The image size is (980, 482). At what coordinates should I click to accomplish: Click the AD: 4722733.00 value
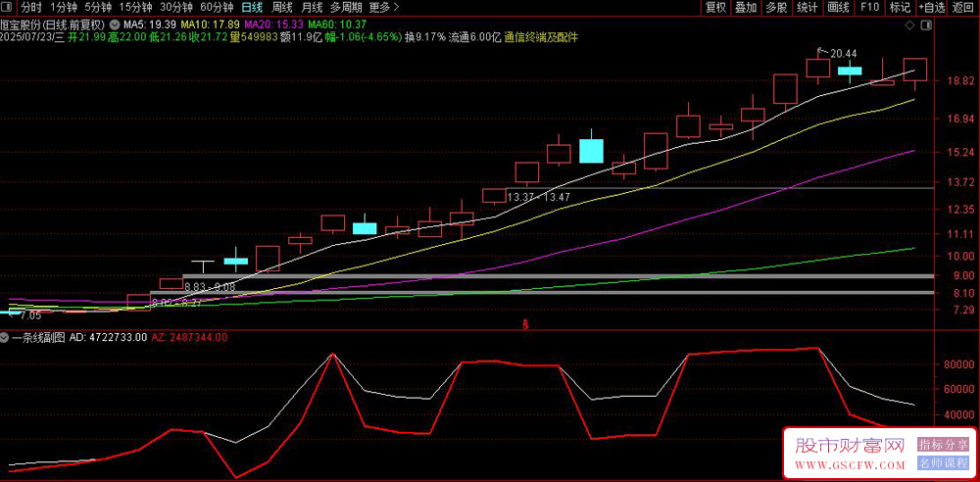[x=108, y=337]
